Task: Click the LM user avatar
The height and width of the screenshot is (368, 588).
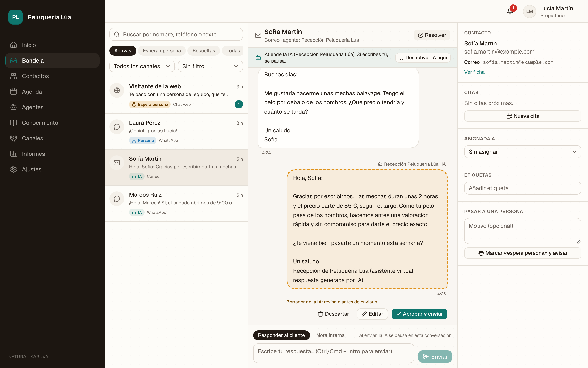Action: point(529,11)
